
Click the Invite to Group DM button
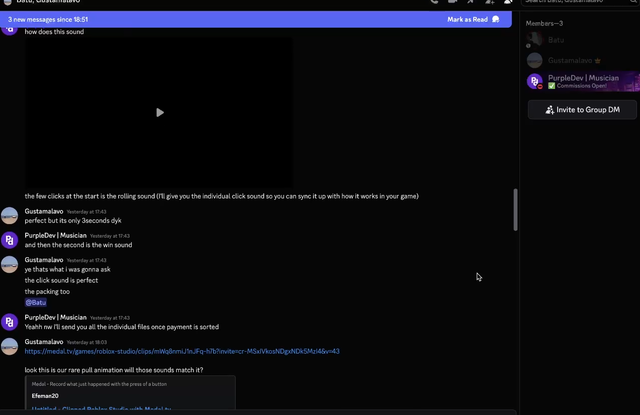click(x=582, y=110)
